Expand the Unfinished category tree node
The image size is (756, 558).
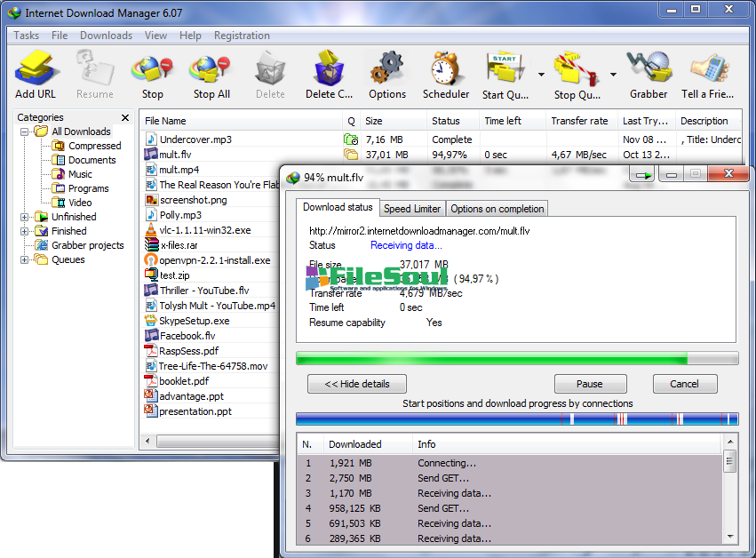click(x=25, y=217)
